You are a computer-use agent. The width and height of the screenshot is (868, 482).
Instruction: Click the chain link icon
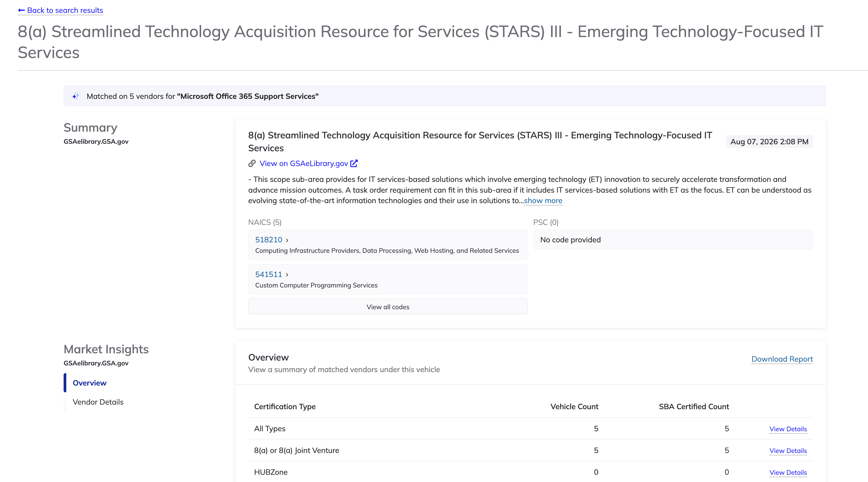click(x=252, y=164)
